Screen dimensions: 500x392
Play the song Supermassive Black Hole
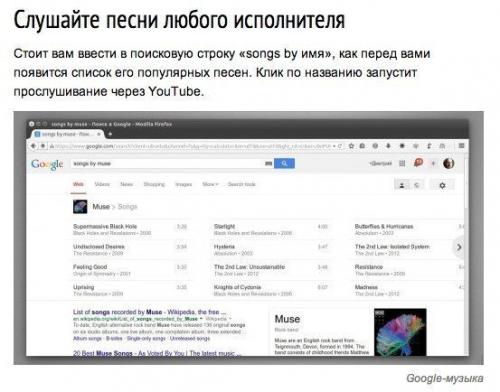tap(105, 226)
